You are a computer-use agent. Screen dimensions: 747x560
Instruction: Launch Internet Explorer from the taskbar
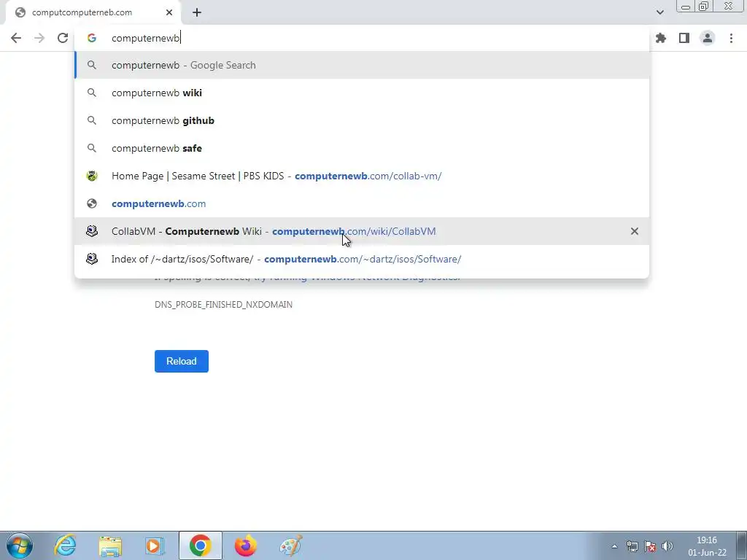coord(65,545)
